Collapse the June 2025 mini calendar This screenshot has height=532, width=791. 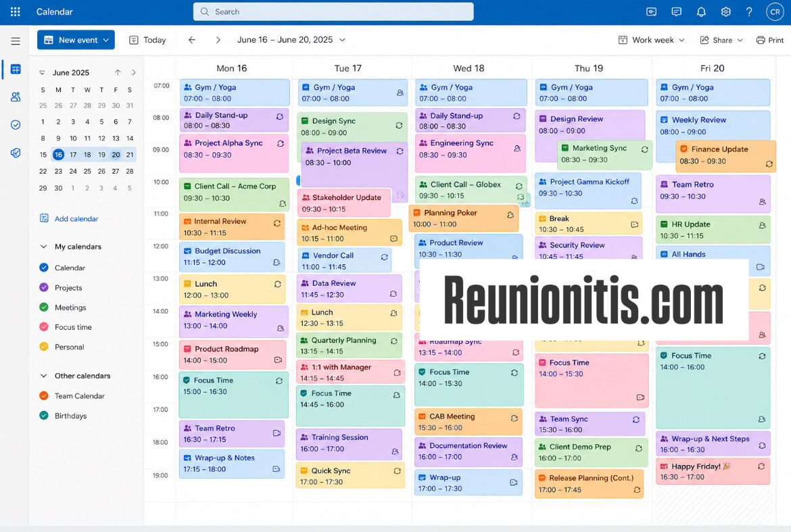click(x=43, y=72)
